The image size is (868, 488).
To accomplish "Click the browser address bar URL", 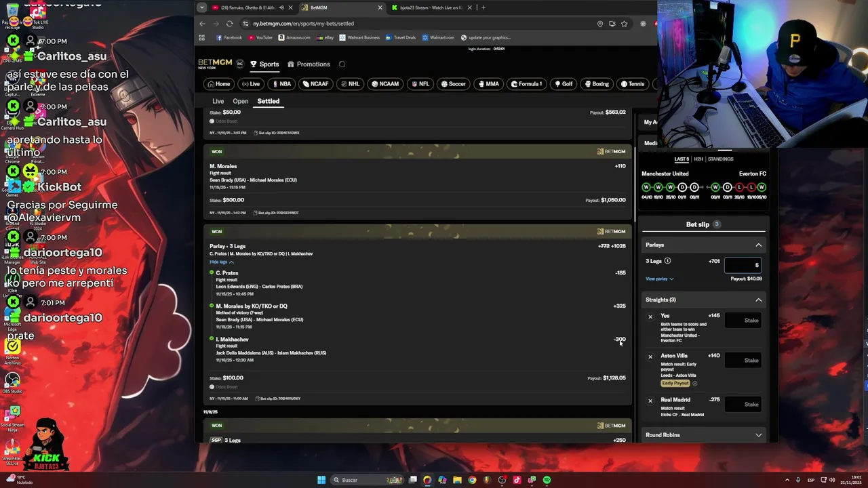I will 303,24.
